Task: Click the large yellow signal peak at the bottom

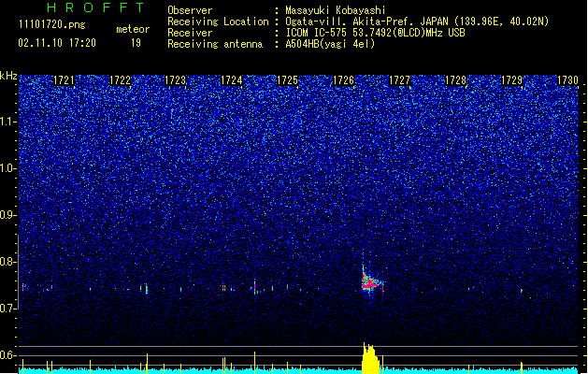Action: (x=370, y=359)
